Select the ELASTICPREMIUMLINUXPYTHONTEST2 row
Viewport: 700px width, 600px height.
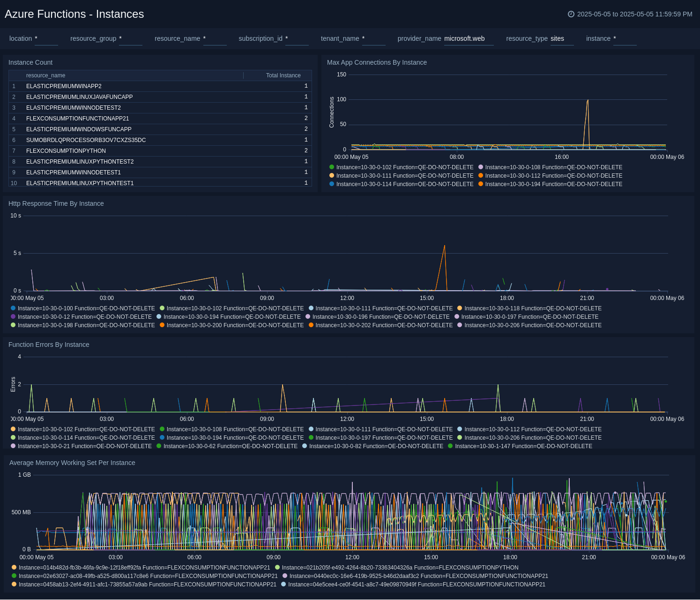(x=160, y=162)
